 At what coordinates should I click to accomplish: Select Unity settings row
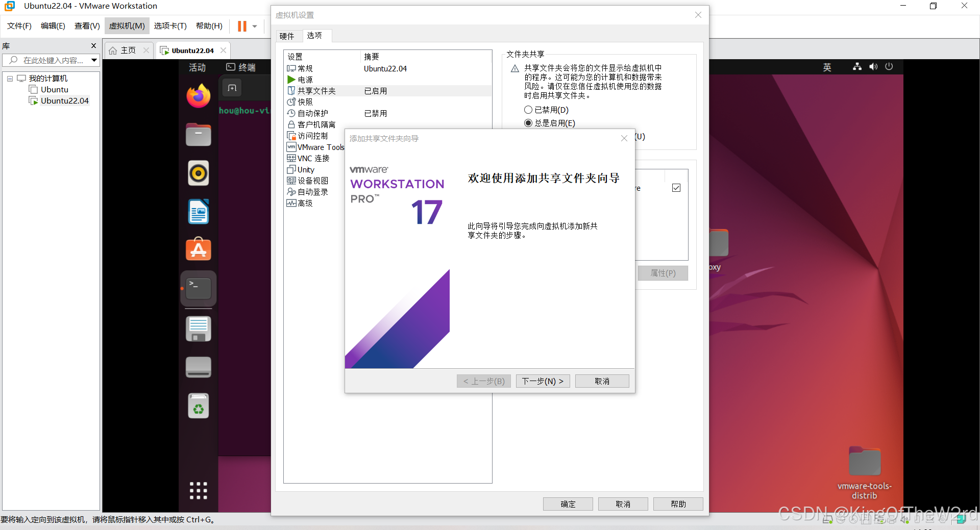click(315, 169)
